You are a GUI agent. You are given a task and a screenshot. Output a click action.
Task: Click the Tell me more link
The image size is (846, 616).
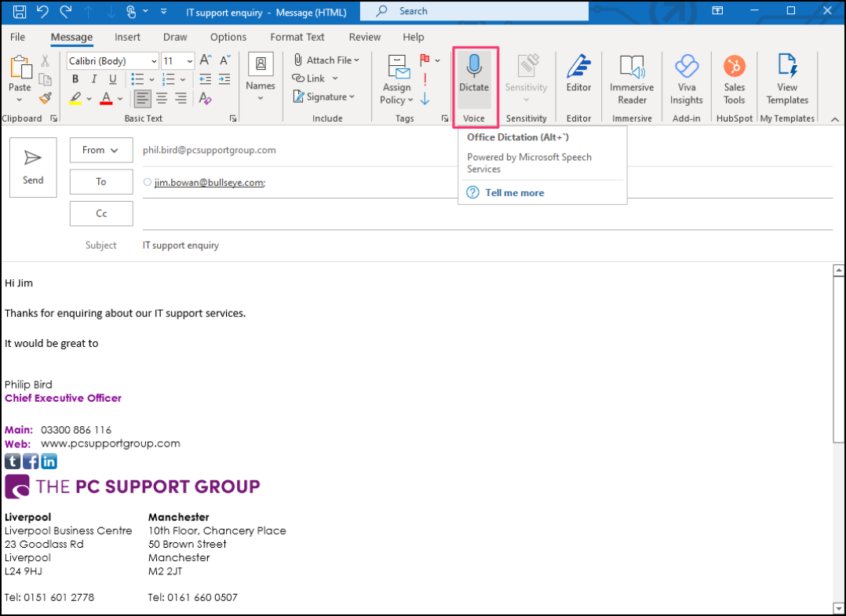pyautogui.click(x=515, y=192)
